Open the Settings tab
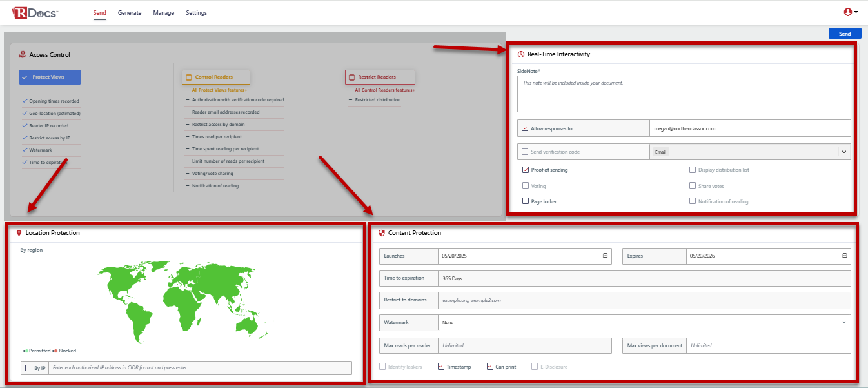The width and height of the screenshot is (868, 388). tap(197, 13)
